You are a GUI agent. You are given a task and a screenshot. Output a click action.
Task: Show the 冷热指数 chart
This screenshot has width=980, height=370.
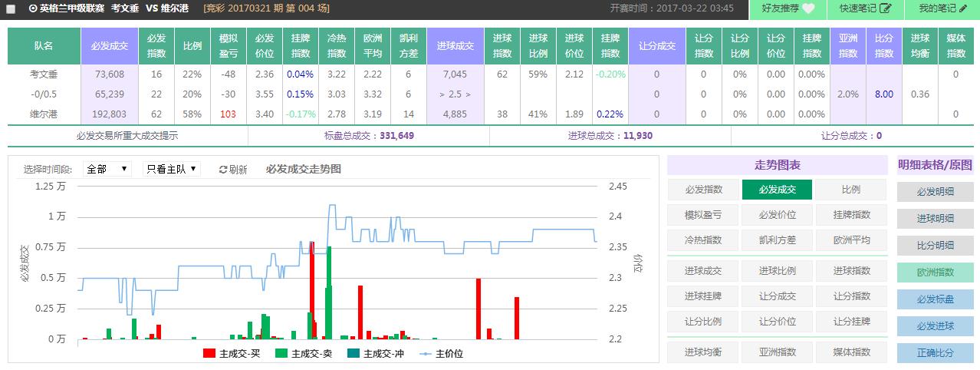[x=704, y=240]
